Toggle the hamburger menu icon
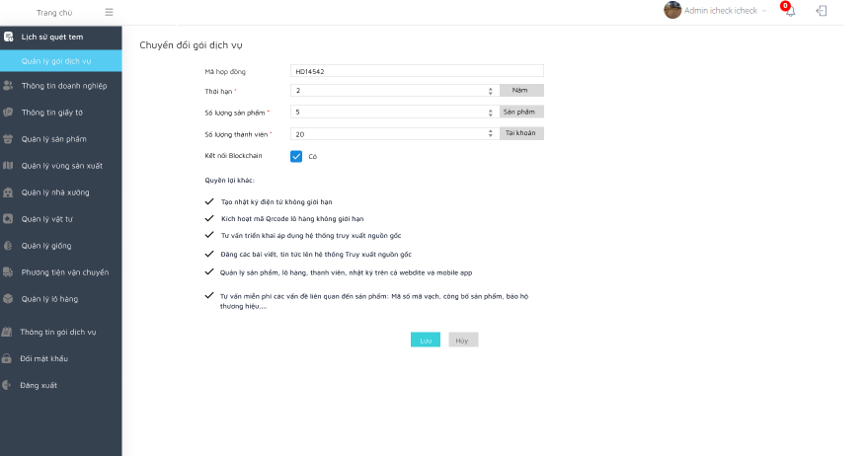Screen dimensions: 868x456 tap(109, 12)
